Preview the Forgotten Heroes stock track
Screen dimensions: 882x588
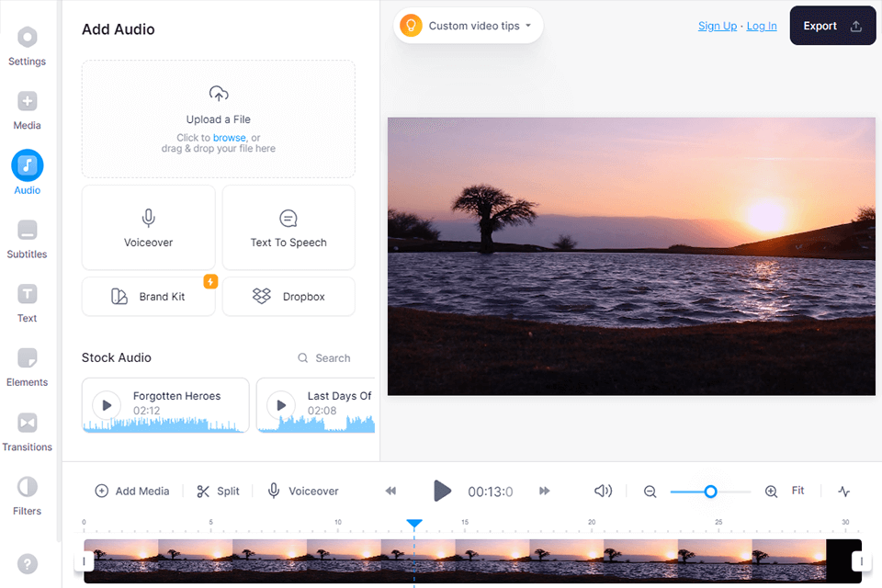[x=107, y=404]
